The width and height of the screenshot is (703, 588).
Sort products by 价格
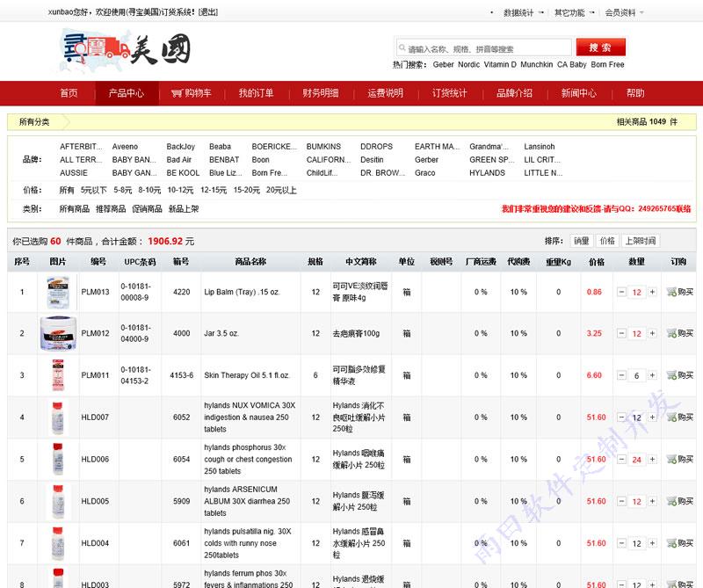click(x=607, y=241)
